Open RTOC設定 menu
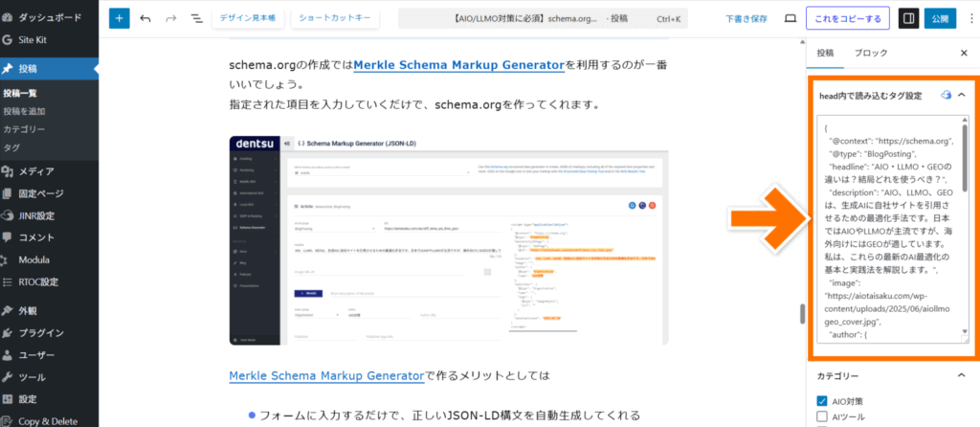Viewport: 980px width, 427px height. point(50,282)
